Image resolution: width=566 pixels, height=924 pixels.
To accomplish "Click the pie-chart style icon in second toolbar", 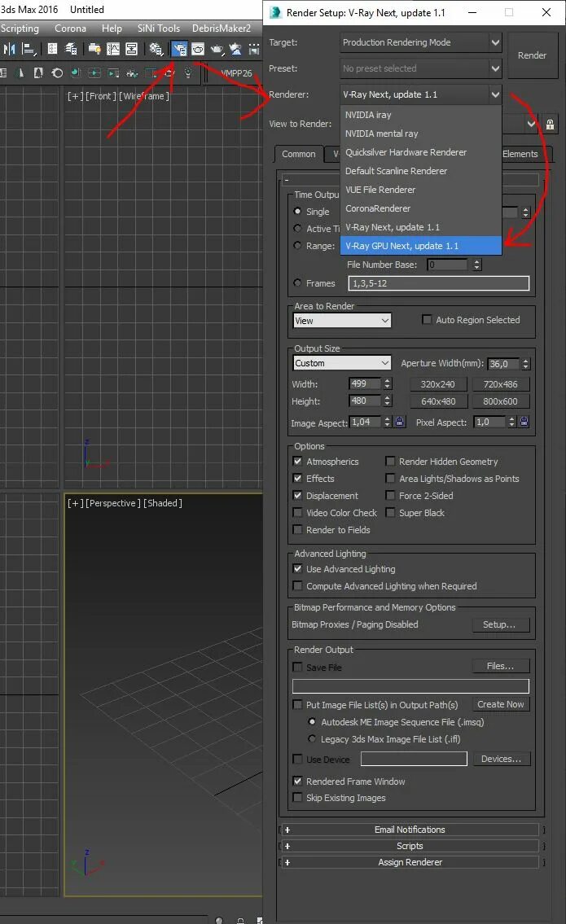I will (x=76, y=73).
